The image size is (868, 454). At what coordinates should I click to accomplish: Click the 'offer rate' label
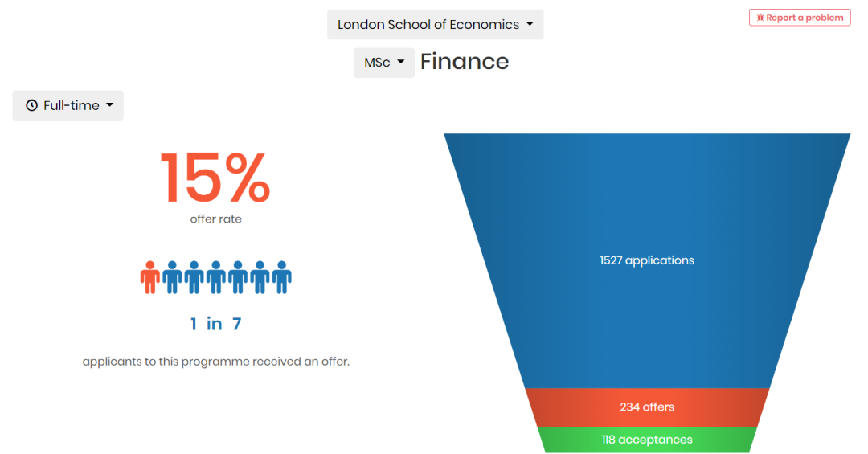(x=216, y=219)
